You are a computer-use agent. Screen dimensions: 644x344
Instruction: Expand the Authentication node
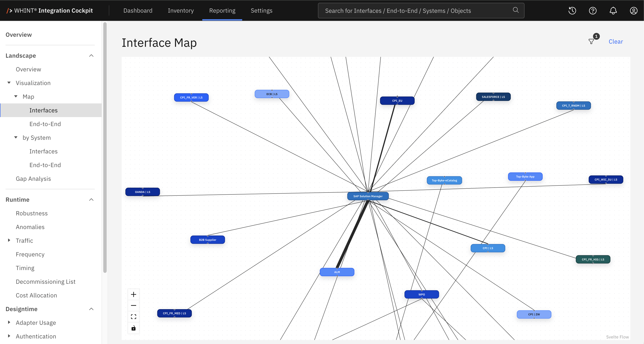[x=9, y=336]
